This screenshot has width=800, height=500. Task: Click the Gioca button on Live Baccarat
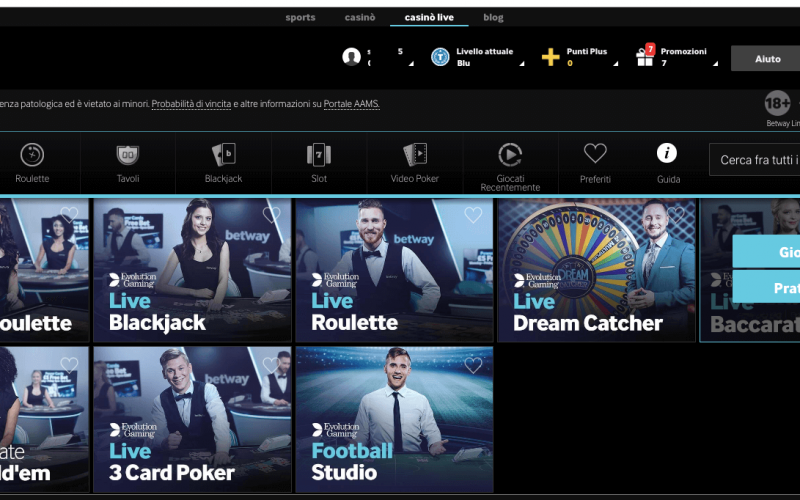766,252
